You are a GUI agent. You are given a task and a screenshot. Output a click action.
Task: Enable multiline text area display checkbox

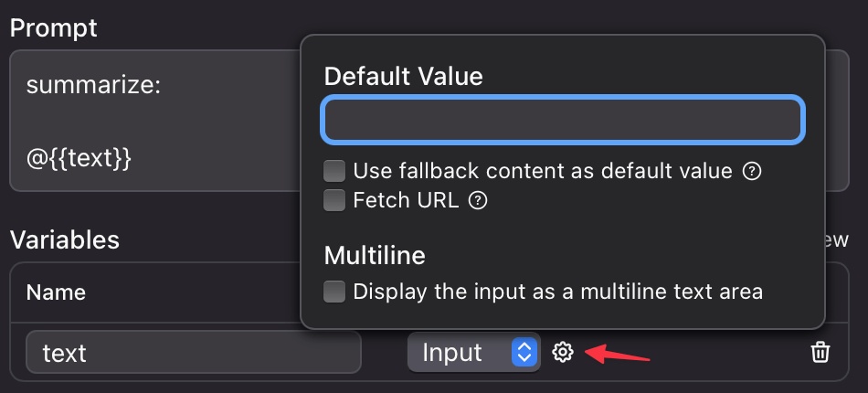pos(334,292)
